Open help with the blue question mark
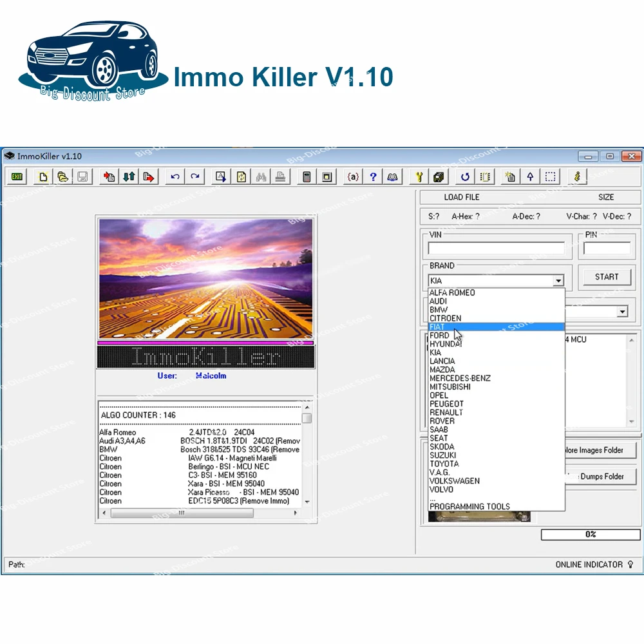Viewport: 644px width, 644px height. [x=373, y=177]
